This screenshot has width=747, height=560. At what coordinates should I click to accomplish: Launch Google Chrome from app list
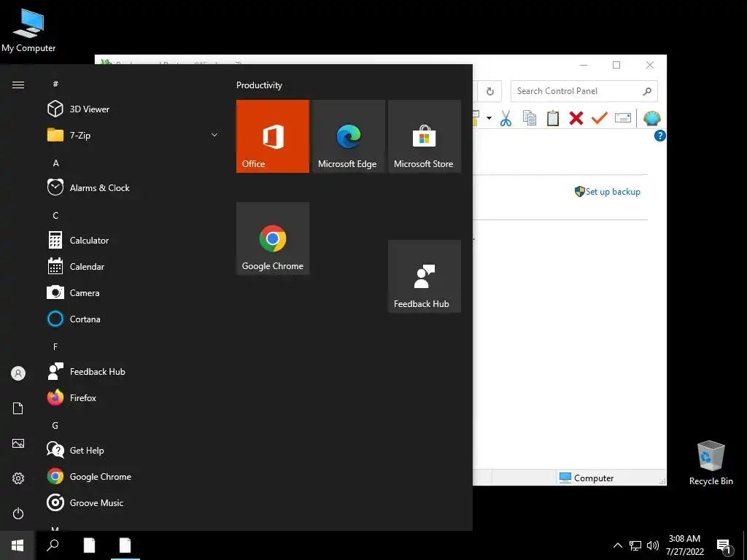[x=133, y=476]
